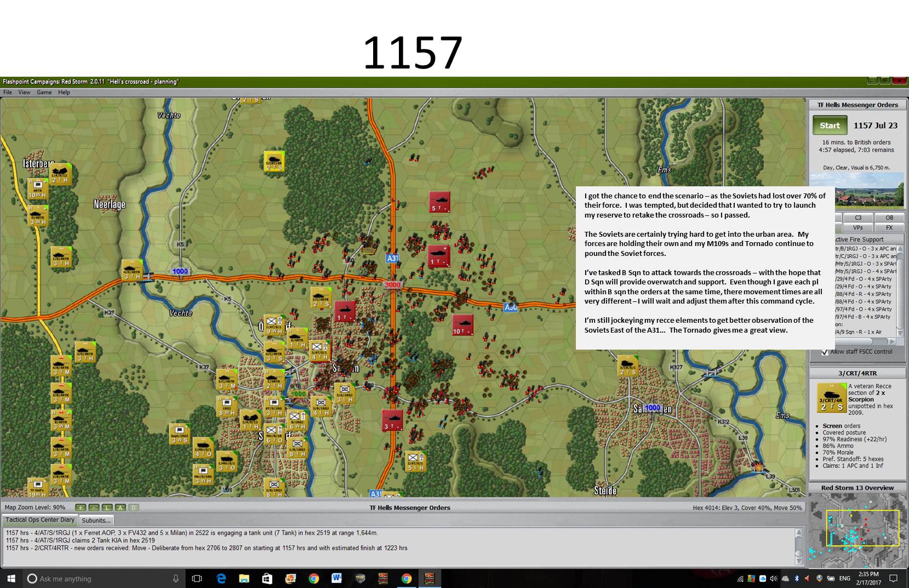Click the 2/CRT/4RTR new orders diary line
909x588 pixels.
click(x=207, y=548)
